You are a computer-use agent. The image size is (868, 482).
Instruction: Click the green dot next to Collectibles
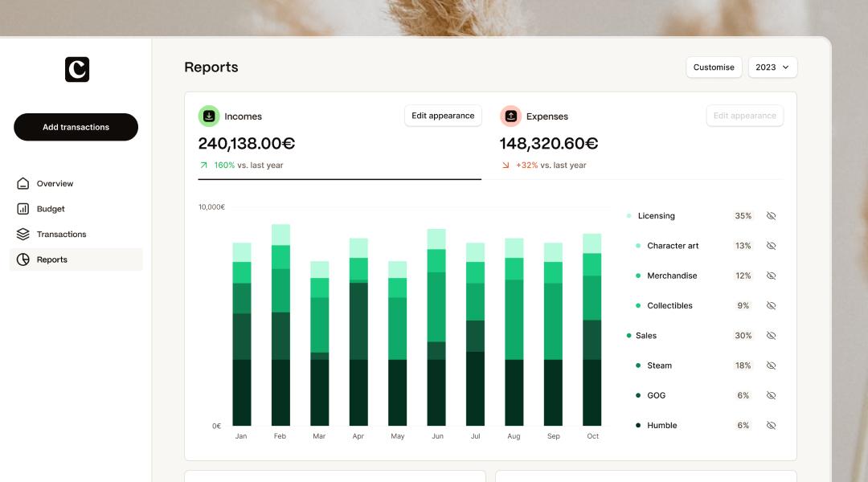coord(639,305)
